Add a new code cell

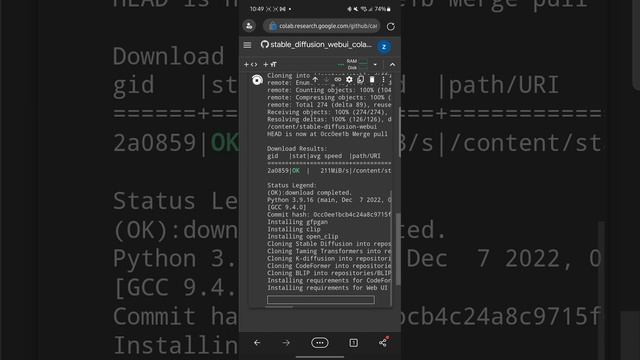click(251, 64)
